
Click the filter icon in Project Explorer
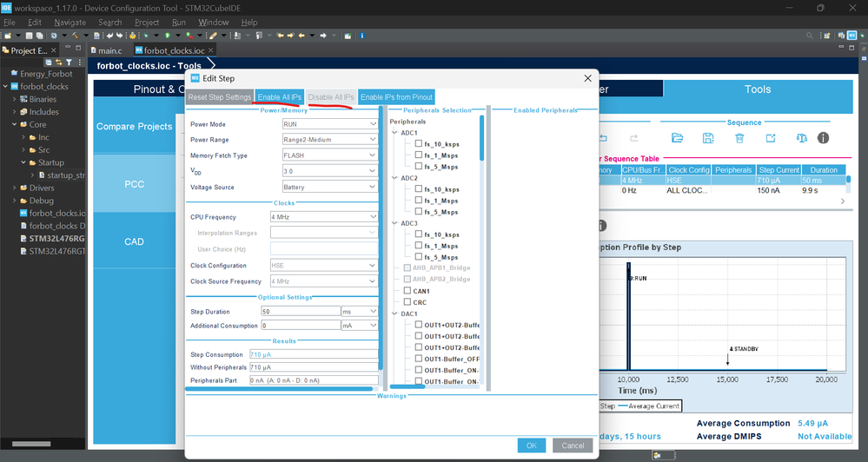pos(69,63)
